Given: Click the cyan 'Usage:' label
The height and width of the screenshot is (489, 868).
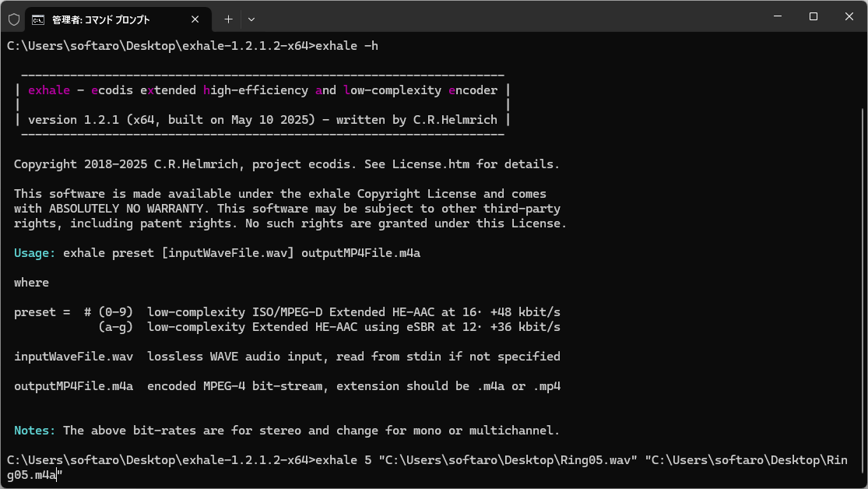Looking at the screenshot, I should 34,253.
